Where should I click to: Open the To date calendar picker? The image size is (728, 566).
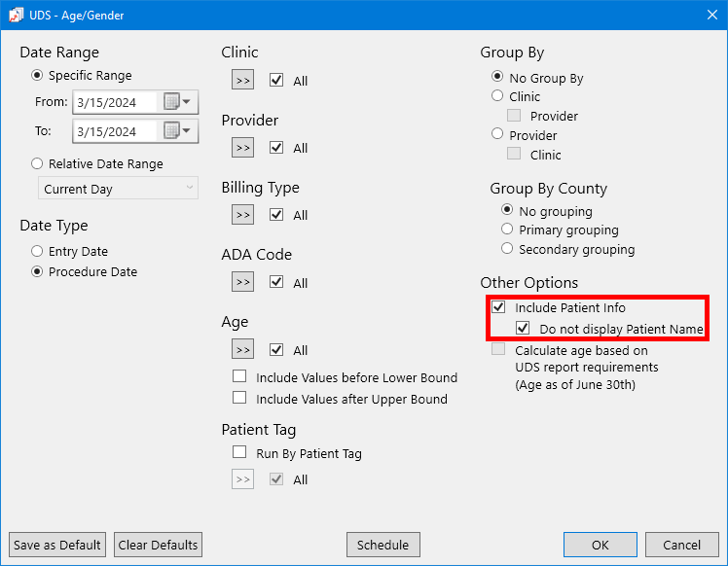(177, 131)
